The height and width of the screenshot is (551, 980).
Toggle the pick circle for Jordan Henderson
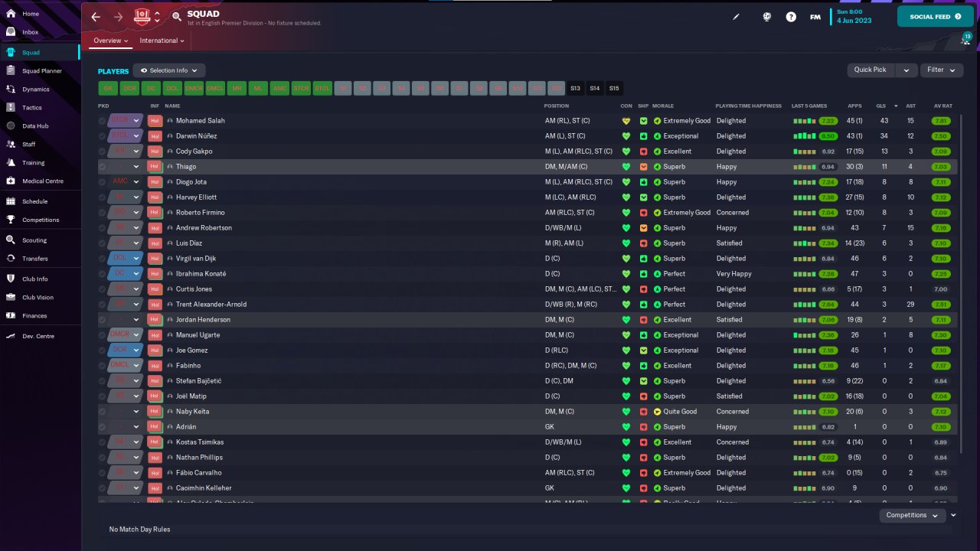point(103,320)
